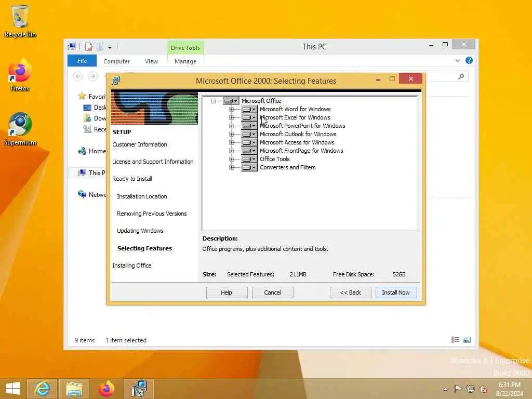Select the Microsoft FrontPage for Windows label
Viewport: 532px width, 399px height.
(301, 151)
